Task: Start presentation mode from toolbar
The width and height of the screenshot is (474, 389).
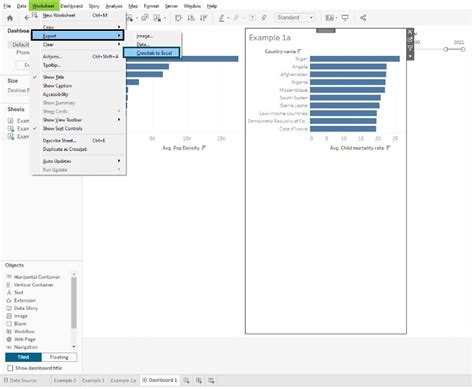Action: (x=345, y=18)
